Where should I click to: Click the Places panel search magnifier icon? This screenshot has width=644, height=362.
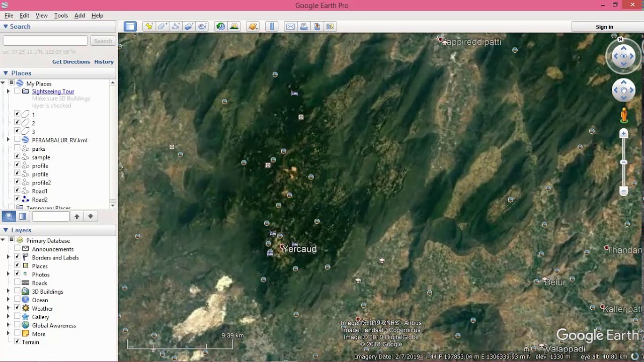8,216
